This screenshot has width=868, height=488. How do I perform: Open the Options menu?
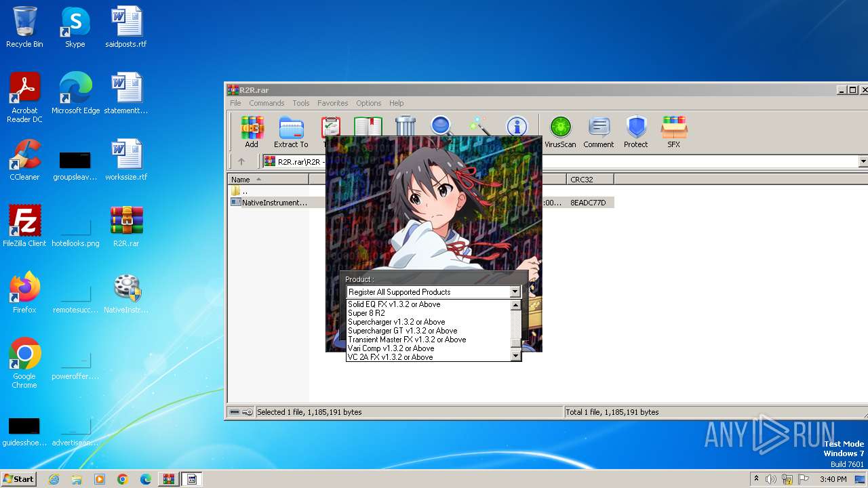click(x=369, y=103)
